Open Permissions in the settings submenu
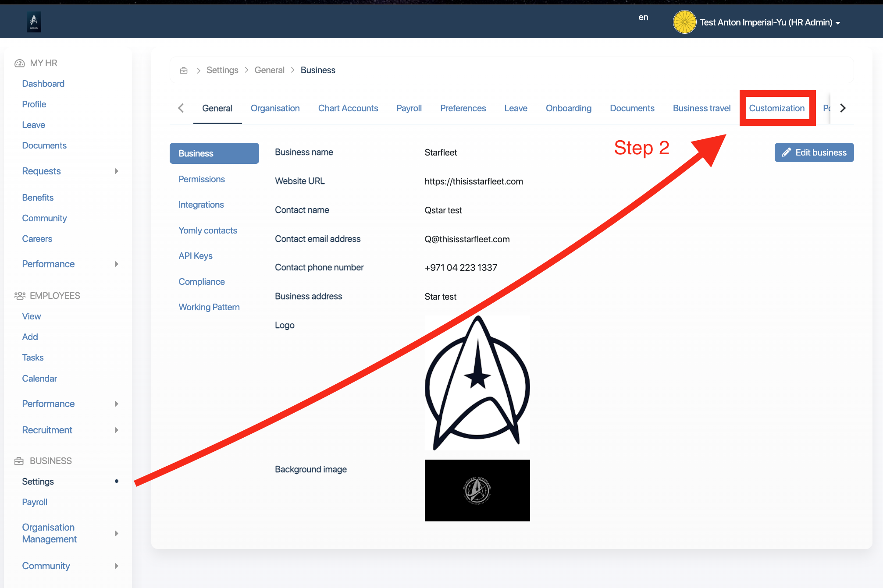883x588 pixels. point(201,179)
